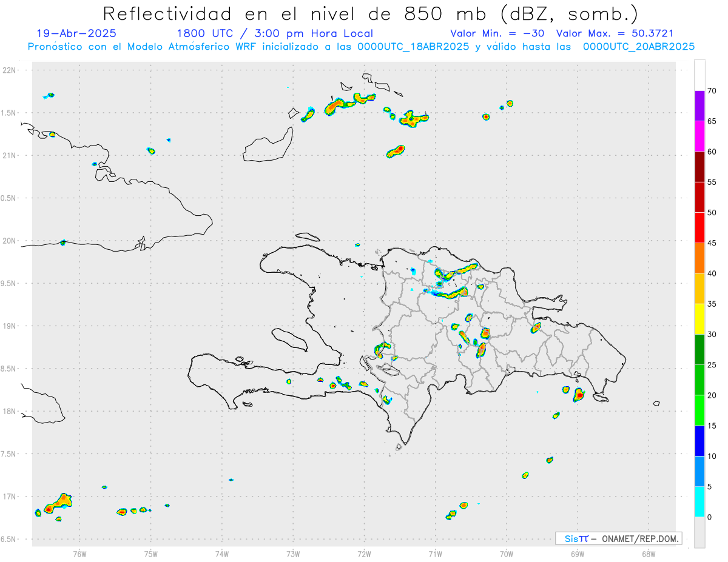
Task: Click the "Valor Min. = -30" text
Action: [x=497, y=34]
